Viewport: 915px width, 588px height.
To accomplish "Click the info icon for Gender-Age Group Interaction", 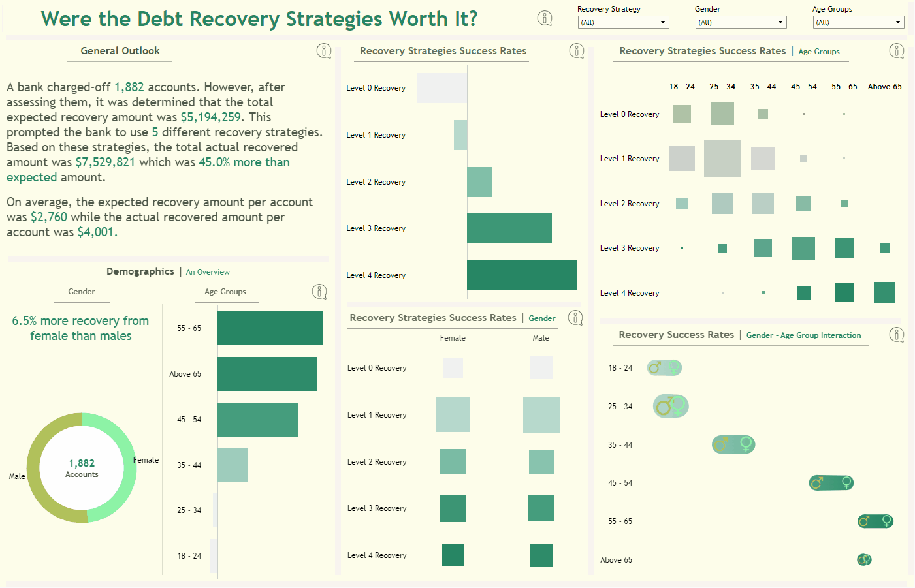I will point(897,334).
